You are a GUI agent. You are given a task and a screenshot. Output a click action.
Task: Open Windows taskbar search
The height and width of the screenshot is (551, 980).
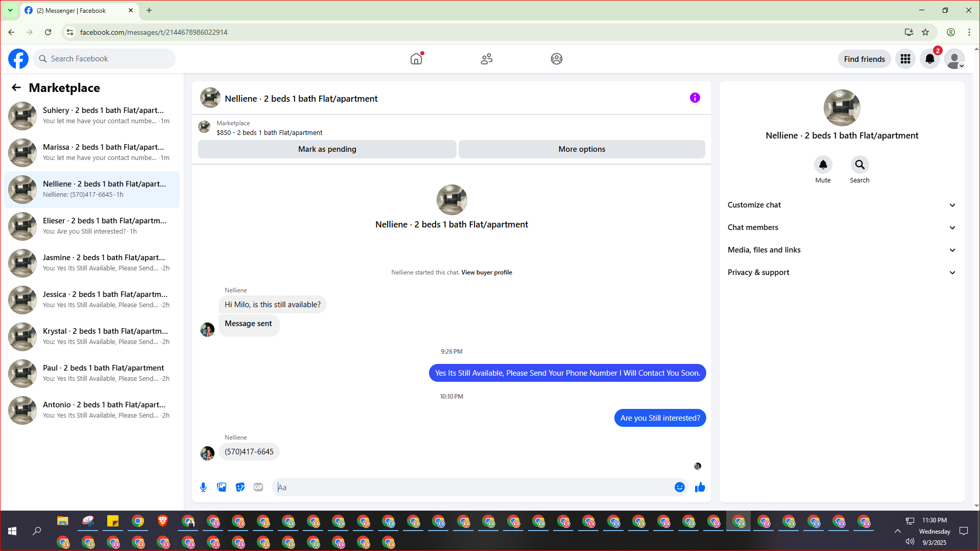(x=37, y=531)
